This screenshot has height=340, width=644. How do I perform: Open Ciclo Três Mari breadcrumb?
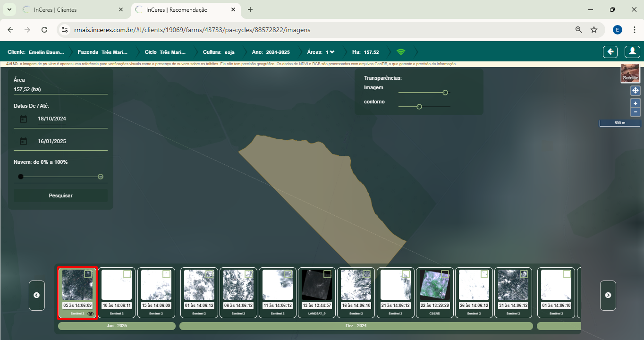tap(165, 52)
